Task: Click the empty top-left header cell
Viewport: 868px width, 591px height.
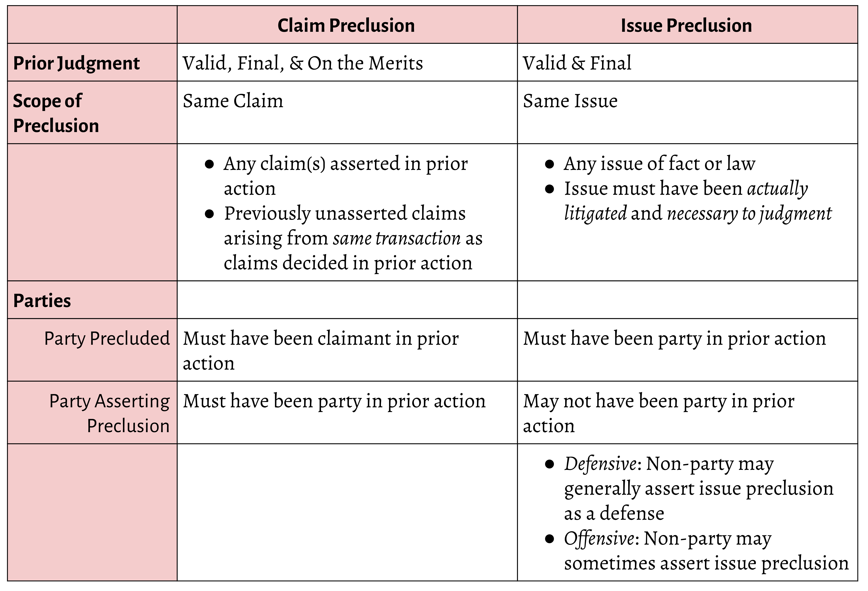Action: [92, 25]
